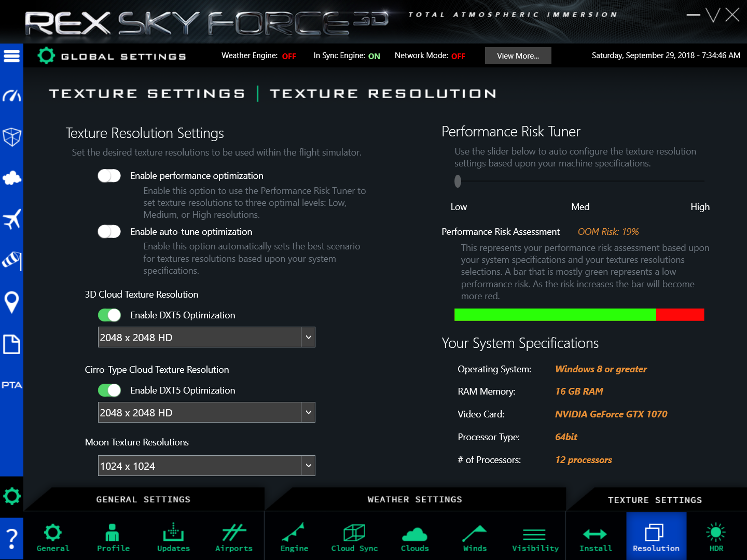
Task: Toggle Enable performance optimization switch
Action: point(109,176)
